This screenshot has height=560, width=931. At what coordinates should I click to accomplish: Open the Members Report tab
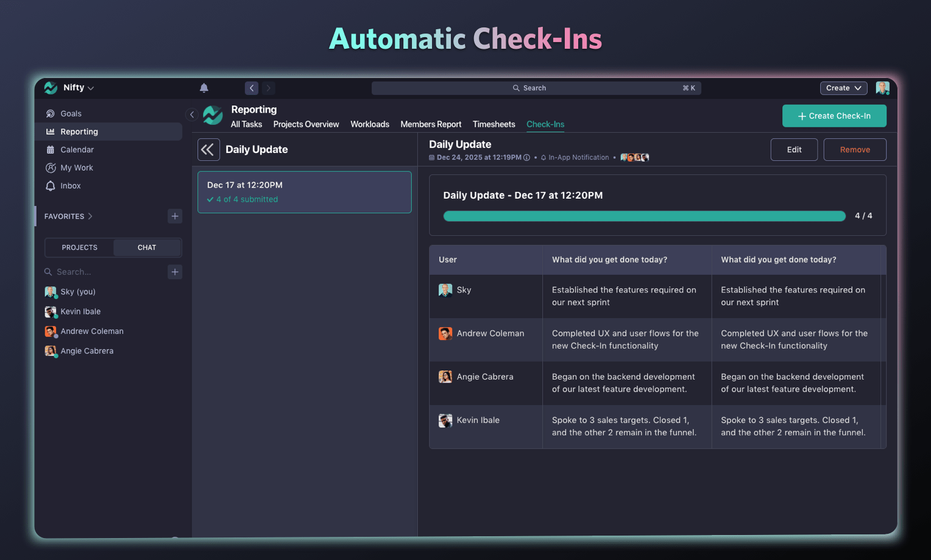point(431,124)
